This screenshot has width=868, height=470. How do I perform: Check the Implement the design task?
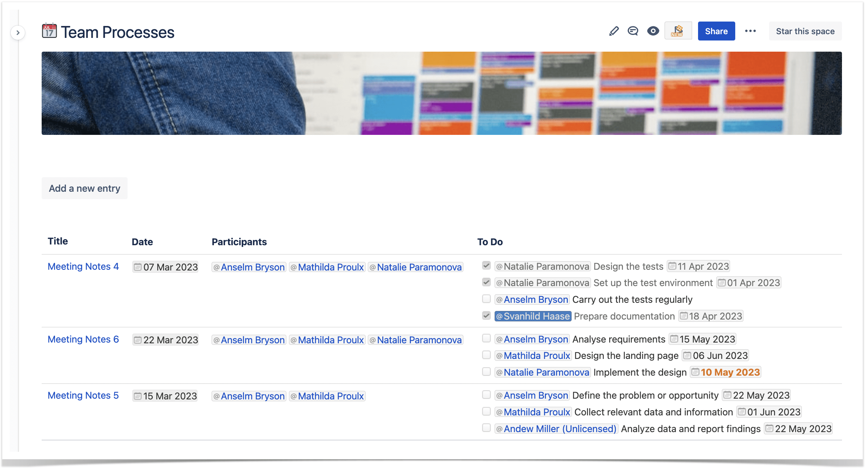point(486,372)
